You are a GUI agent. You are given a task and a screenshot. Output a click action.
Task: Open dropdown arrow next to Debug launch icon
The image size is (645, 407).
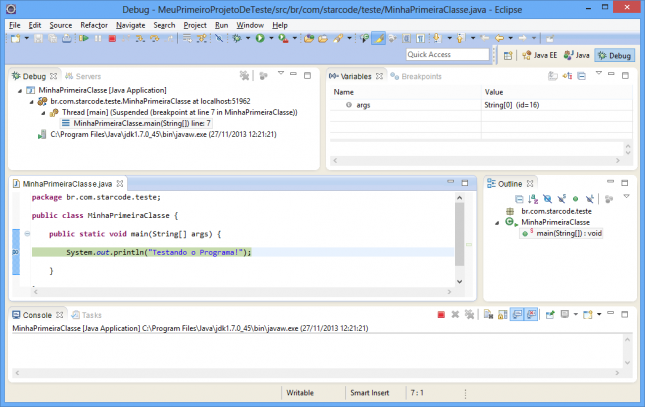click(x=248, y=38)
